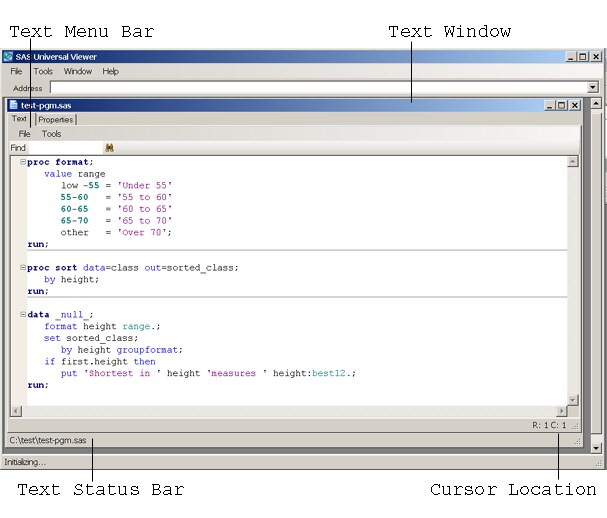
Task: Click the R: 1 C: 1 cursor location
Action: (x=549, y=425)
